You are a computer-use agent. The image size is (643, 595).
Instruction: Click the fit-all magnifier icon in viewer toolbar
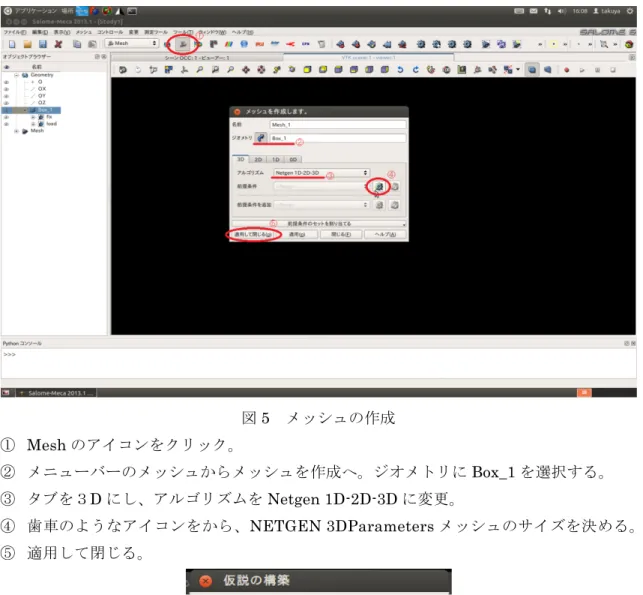pos(199,70)
